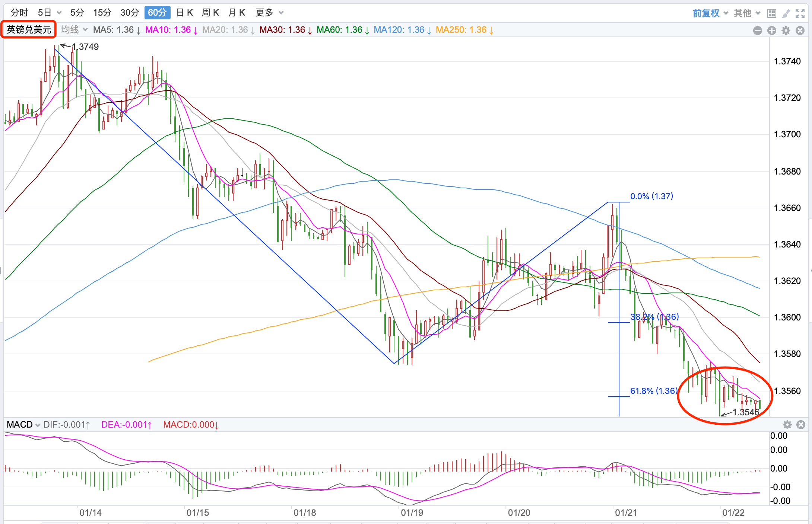Zoom out chart with minus circle icon
Image resolution: width=812 pixels, height=524 pixels.
(x=757, y=31)
